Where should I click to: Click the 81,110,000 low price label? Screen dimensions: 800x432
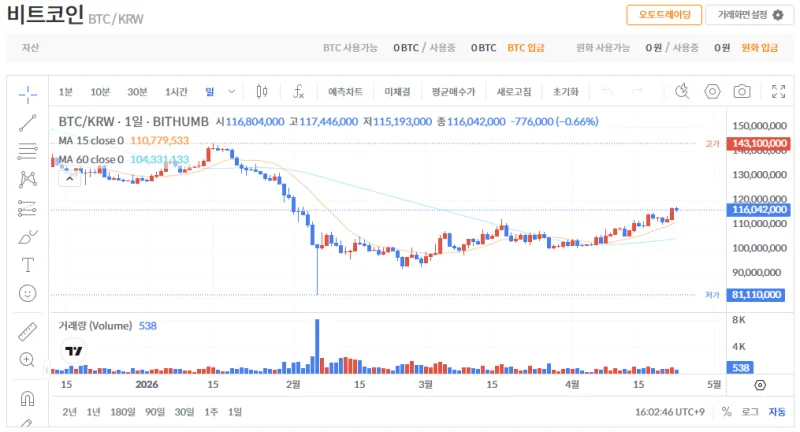click(756, 295)
